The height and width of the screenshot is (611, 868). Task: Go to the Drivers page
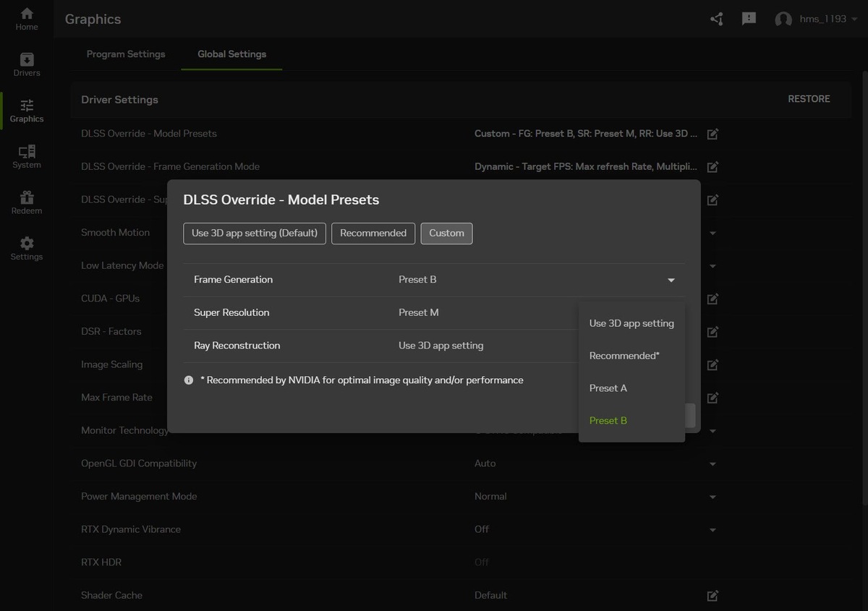coord(27,64)
